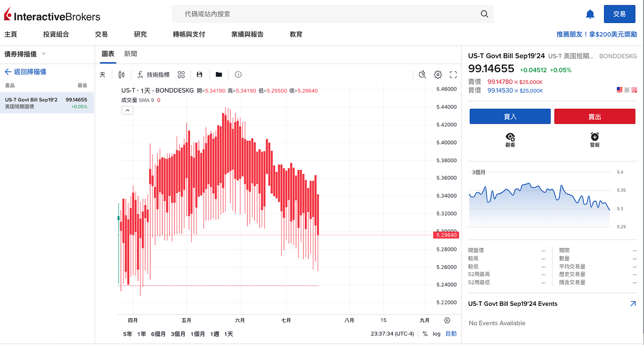Select the 1週 time range
644x345 pixels.
tap(214, 334)
